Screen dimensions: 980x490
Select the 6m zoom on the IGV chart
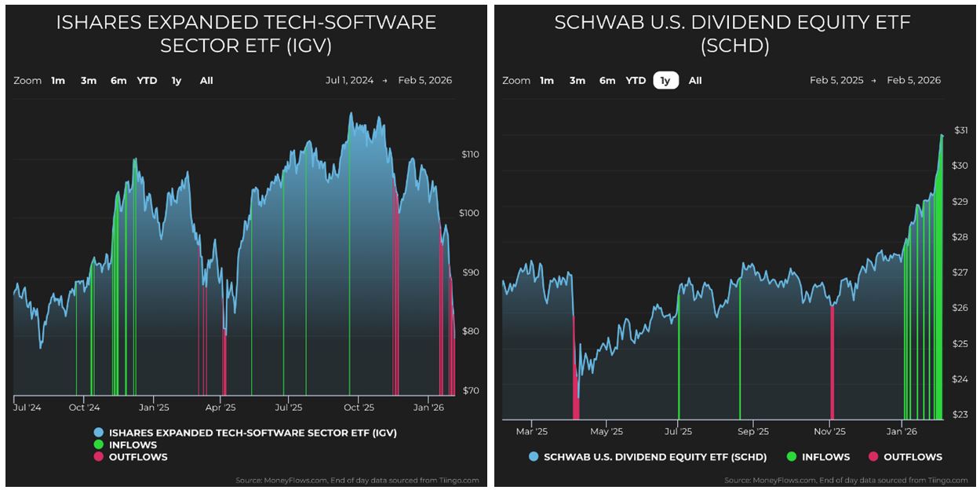118,80
